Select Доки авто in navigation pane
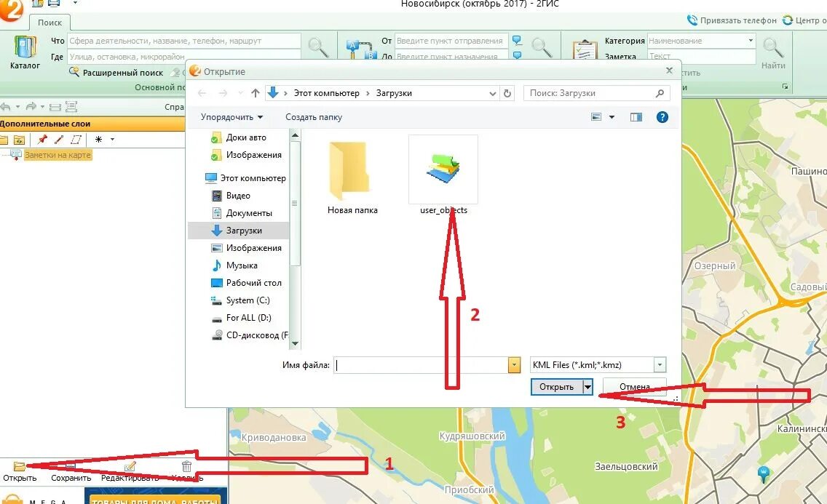 coord(238,137)
